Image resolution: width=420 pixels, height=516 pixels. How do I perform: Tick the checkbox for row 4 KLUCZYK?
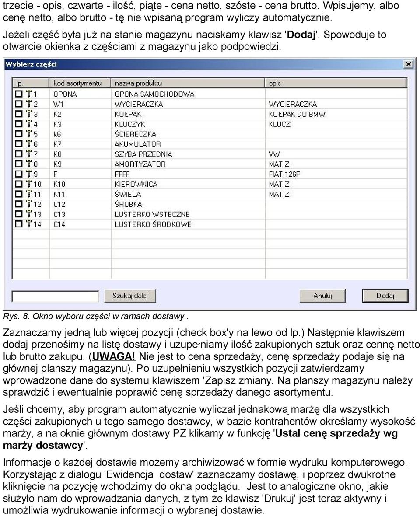[x=19, y=124]
